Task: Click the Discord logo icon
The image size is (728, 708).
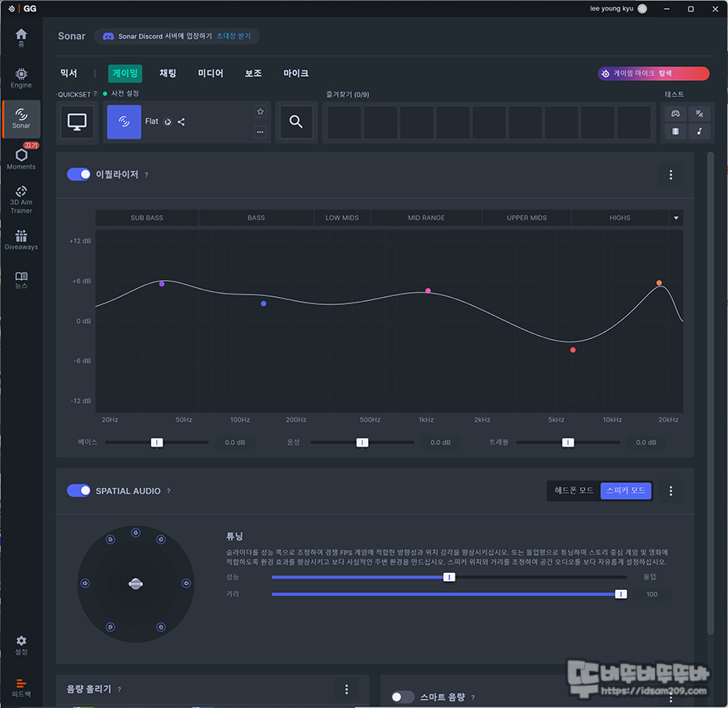Action: click(108, 36)
